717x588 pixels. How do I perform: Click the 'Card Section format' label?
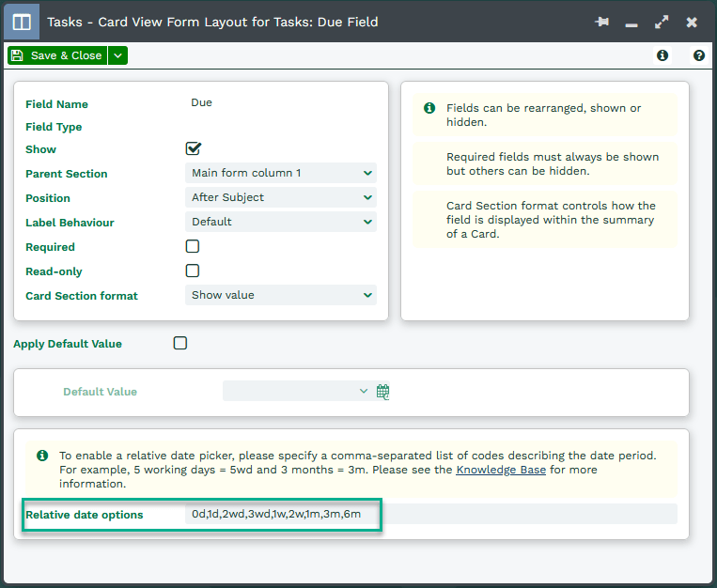(82, 296)
